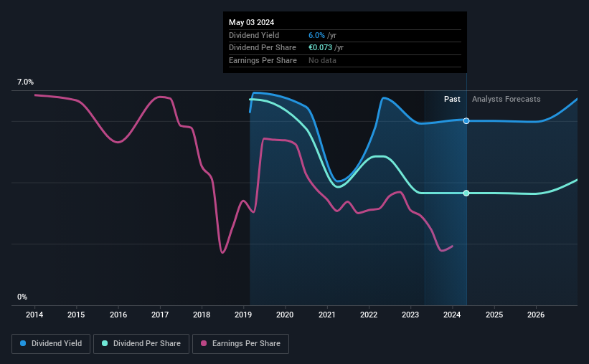The width and height of the screenshot is (589, 364).
Task: Toggle the Earnings Per Share legend button
Action: 240,344
